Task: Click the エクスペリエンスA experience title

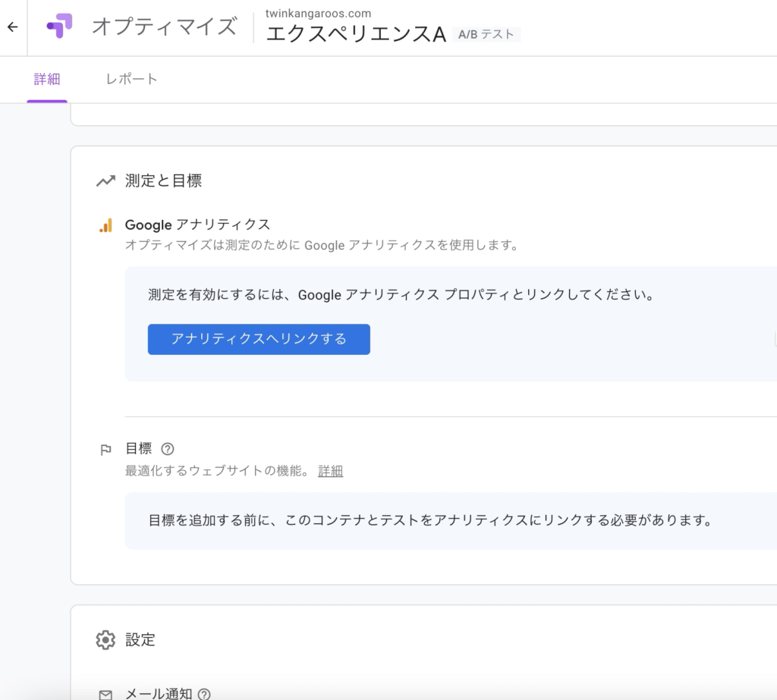Action: coord(357,34)
